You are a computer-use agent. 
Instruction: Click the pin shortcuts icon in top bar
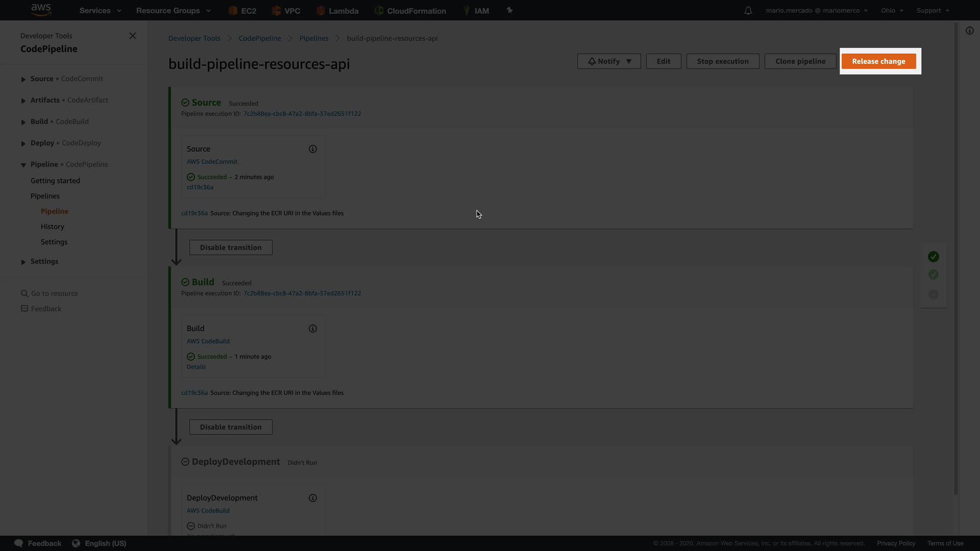(x=509, y=10)
